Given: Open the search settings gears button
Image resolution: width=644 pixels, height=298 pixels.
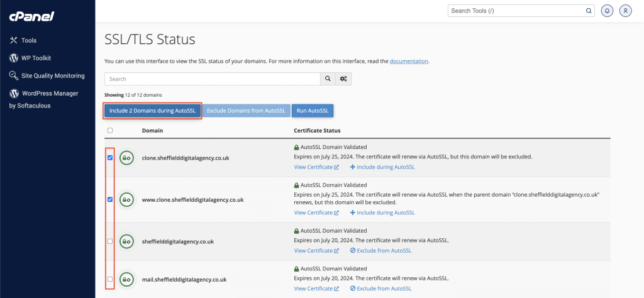Looking at the screenshot, I should (x=343, y=79).
